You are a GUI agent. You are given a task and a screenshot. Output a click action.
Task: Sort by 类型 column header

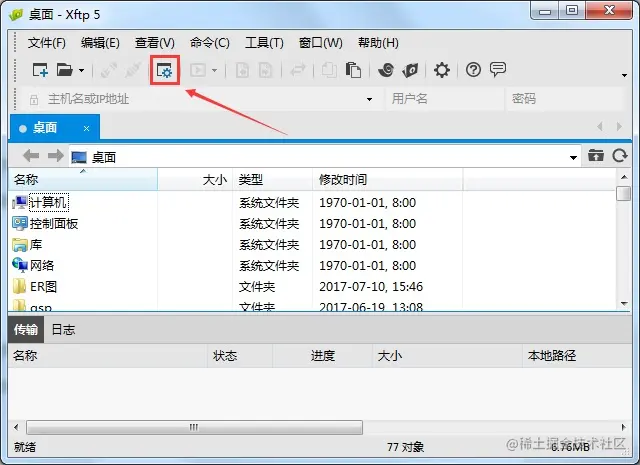click(x=273, y=179)
